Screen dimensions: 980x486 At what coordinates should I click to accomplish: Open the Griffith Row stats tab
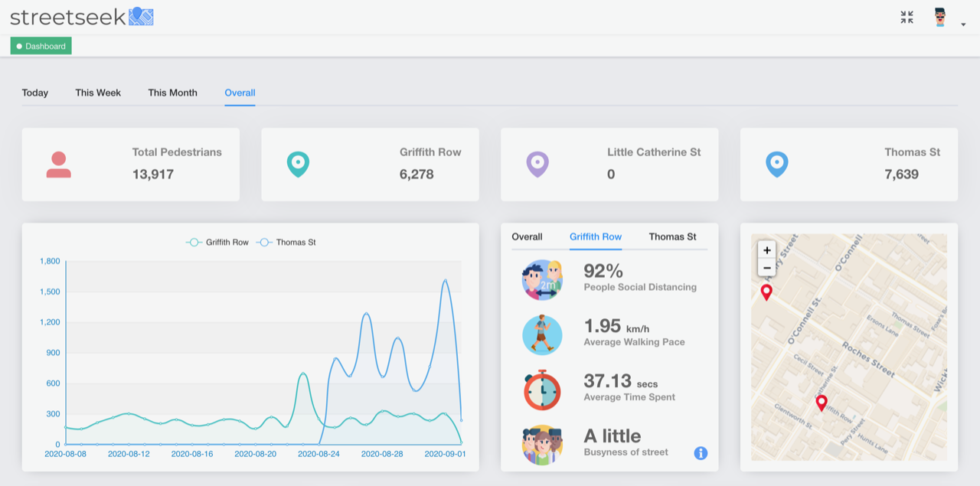(596, 236)
